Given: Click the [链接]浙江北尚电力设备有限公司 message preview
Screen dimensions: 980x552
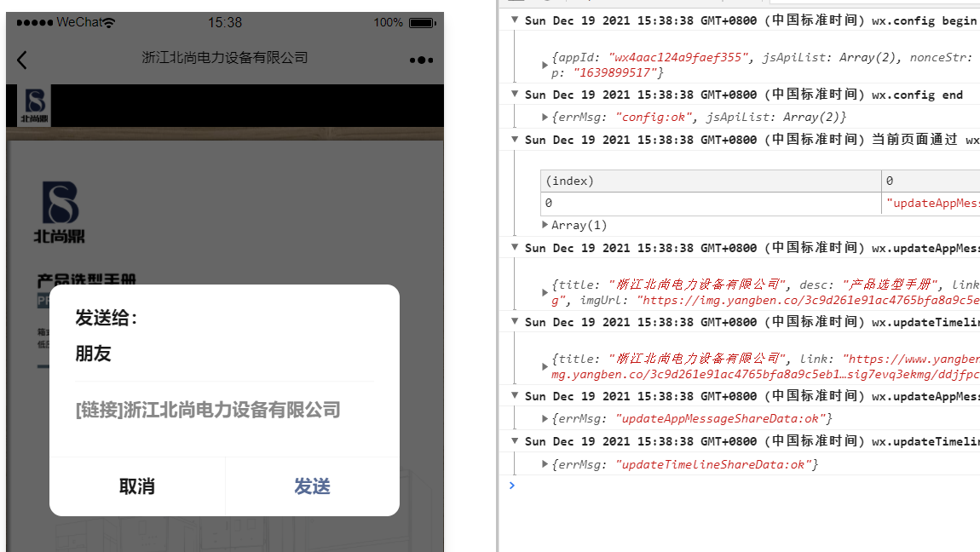Looking at the screenshot, I should [208, 411].
